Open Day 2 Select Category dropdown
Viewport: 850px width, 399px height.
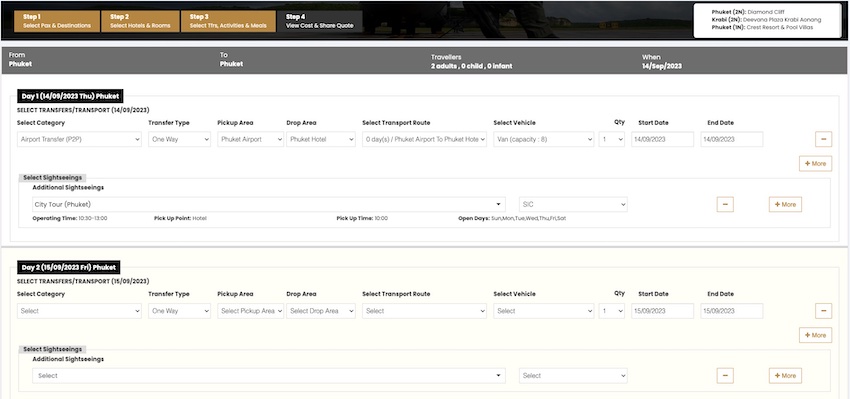[x=79, y=311]
